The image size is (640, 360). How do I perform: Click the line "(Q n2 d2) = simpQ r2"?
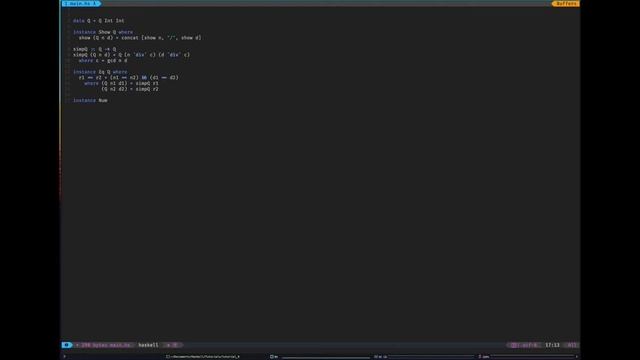(x=130, y=89)
